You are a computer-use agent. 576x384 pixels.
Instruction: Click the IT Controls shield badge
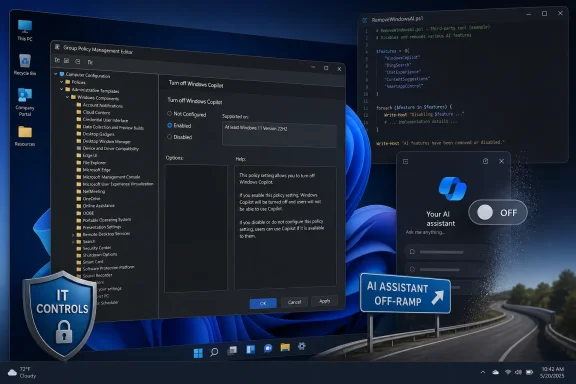click(x=60, y=315)
